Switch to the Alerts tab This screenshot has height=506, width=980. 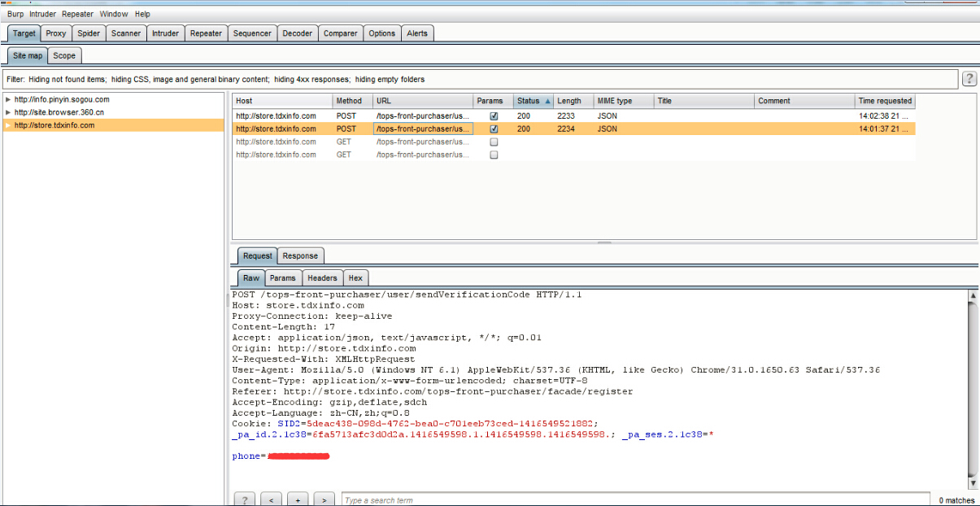click(x=417, y=33)
